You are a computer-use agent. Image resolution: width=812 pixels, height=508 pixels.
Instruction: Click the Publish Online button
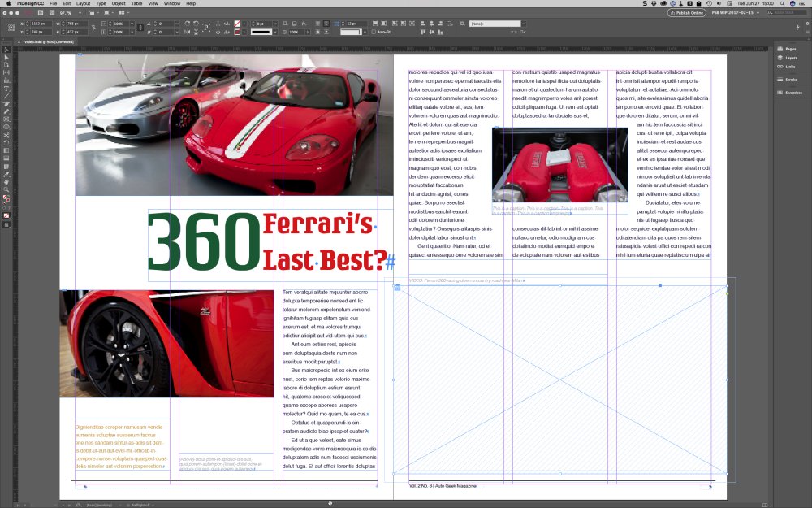point(686,12)
